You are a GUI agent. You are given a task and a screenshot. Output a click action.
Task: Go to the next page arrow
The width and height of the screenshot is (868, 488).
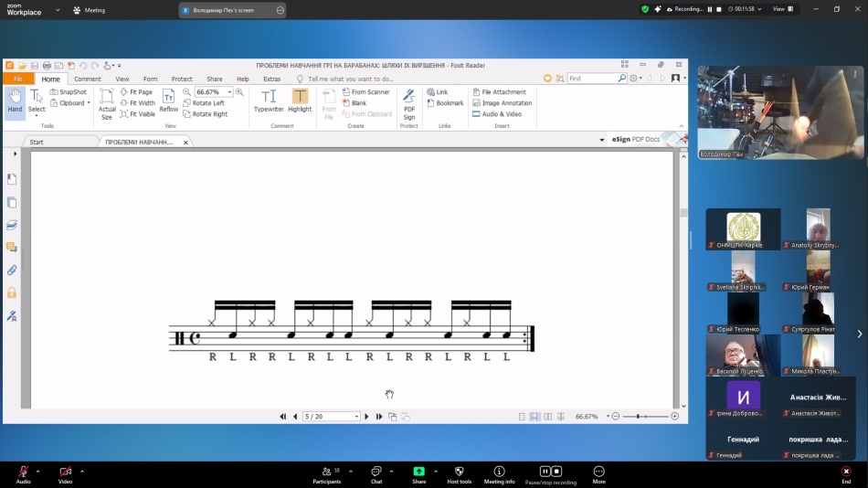point(367,417)
